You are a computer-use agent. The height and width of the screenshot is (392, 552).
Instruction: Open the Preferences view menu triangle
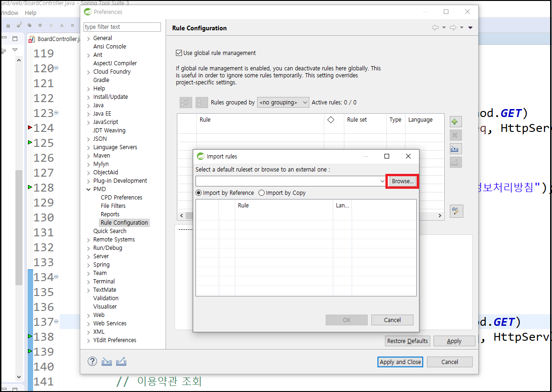pos(470,28)
